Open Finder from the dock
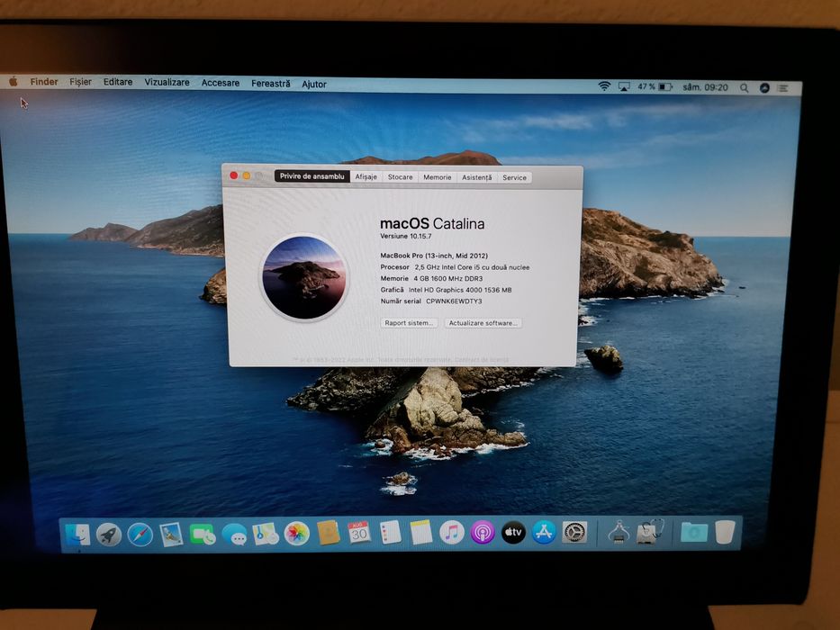Image resolution: width=840 pixels, height=630 pixels. 78,535
